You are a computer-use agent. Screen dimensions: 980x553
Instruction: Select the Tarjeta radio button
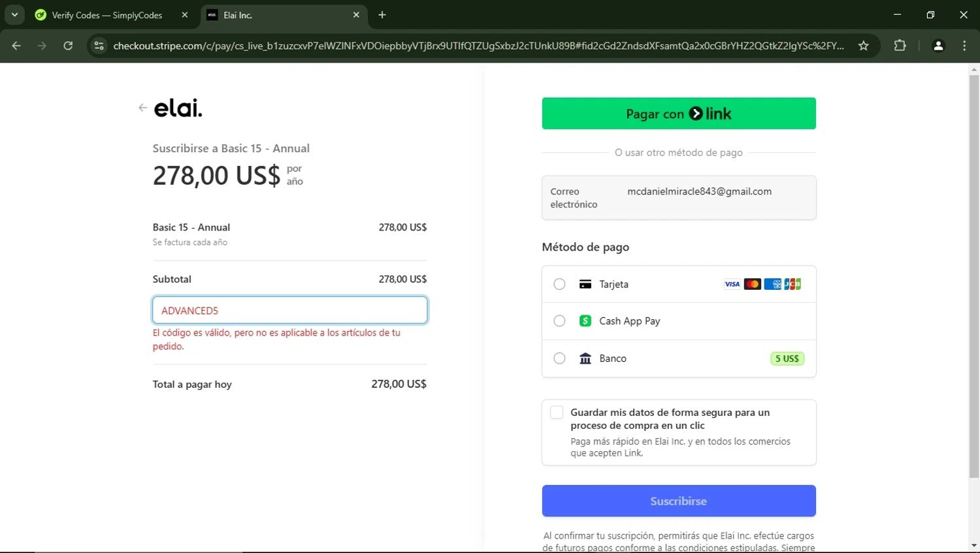559,284
